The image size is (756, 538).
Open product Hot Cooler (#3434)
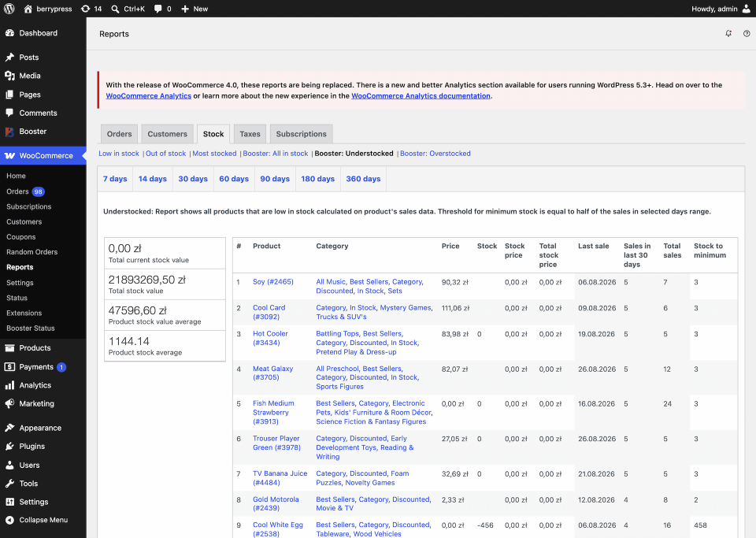click(x=270, y=338)
